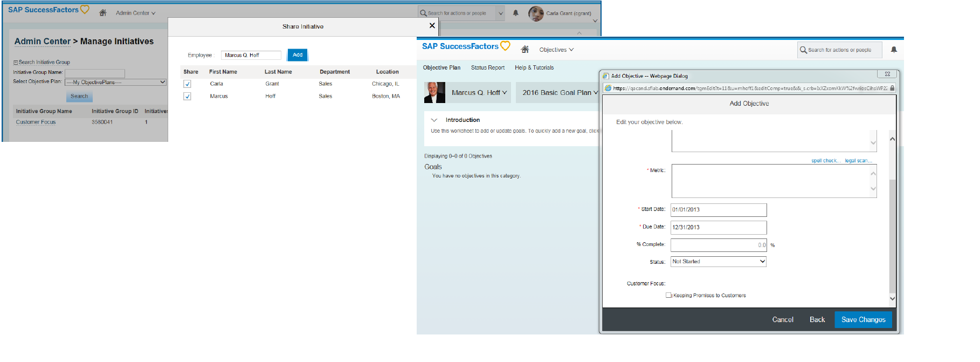Open the Help & Tutorials tab

[x=534, y=67]
